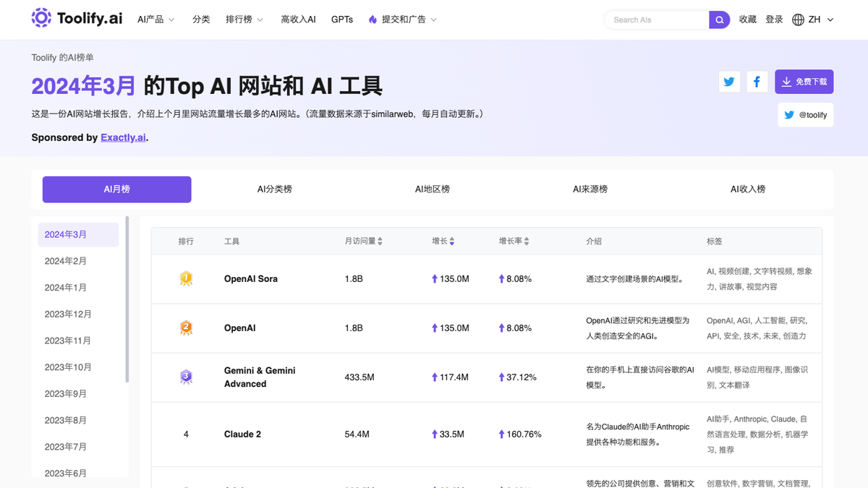Viewport: 868px width, 488px height.
Task: Switch to the AI来源榜 tab
Action: pos(590,189)
